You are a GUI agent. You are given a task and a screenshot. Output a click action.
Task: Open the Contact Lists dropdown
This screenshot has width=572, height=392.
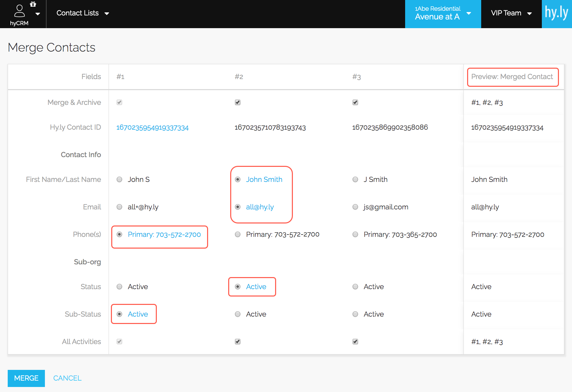83,13
